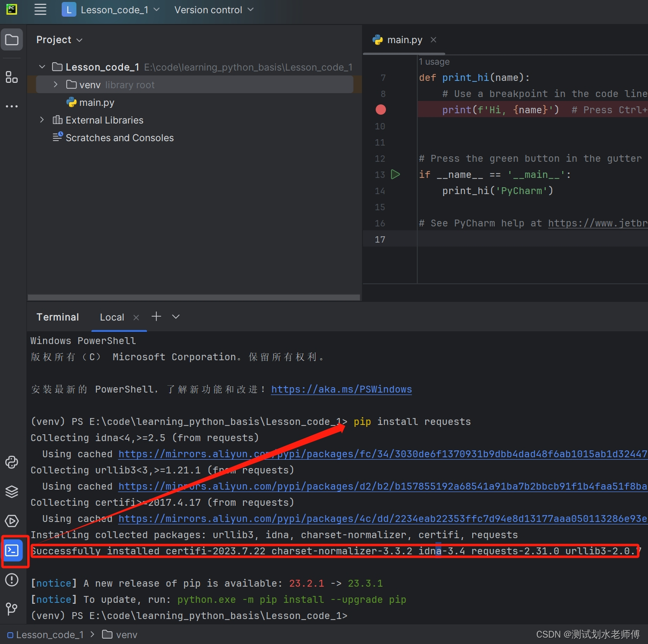Click the if __name__ == '__main__' line
Screen dimensions: 648x644
(x=495, y=174)
